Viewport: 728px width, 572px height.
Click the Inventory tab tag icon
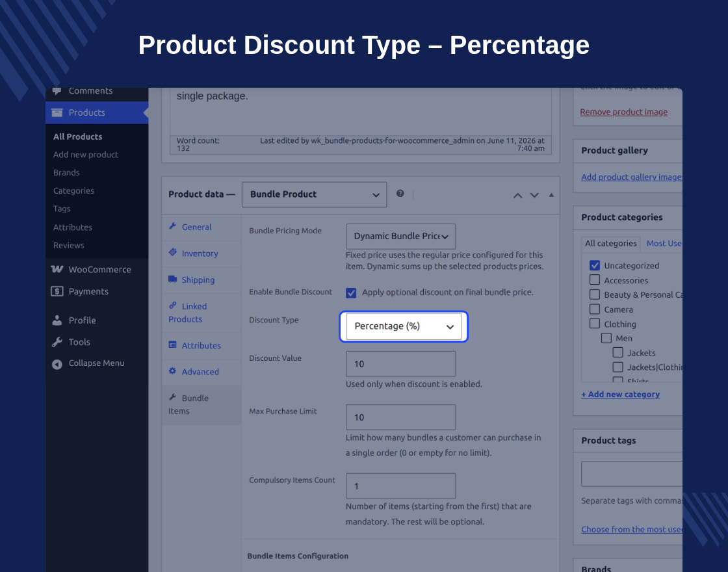pos(173,252)
